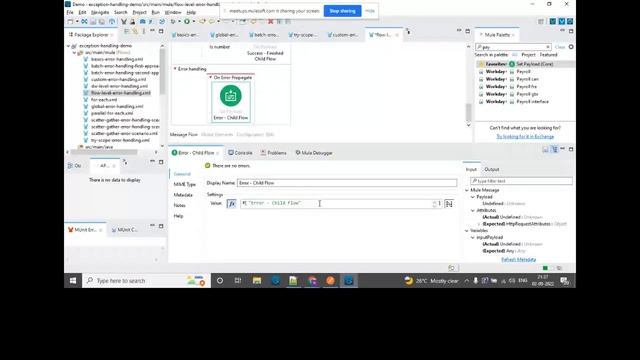640x360 pixels.
Task: Open File Explorer from the taskbar
Action: pos(257,281)
